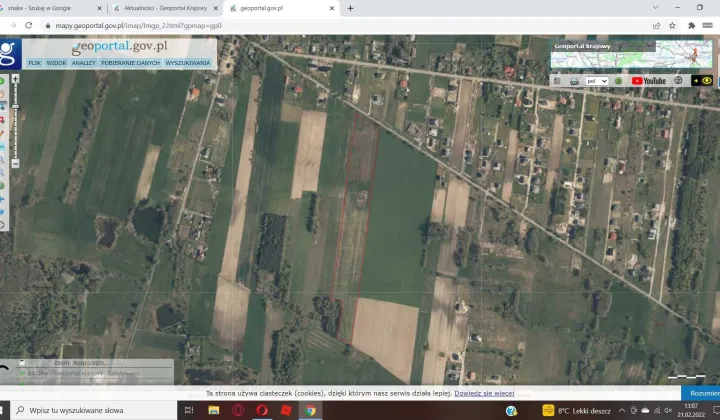This screenshot has width=720, height=420.
Task: Open the taskbar clock and date
Action: (x=691, y=411)
